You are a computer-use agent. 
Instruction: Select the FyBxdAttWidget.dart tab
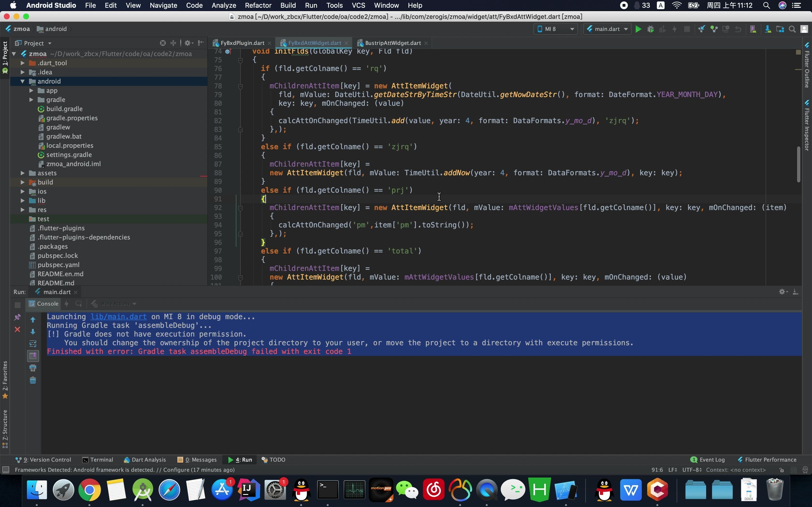pyautogui.click(x=313, y=43)
